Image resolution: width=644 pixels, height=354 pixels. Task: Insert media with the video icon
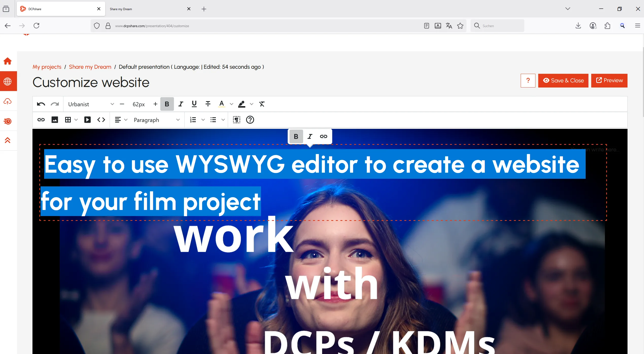87,120
